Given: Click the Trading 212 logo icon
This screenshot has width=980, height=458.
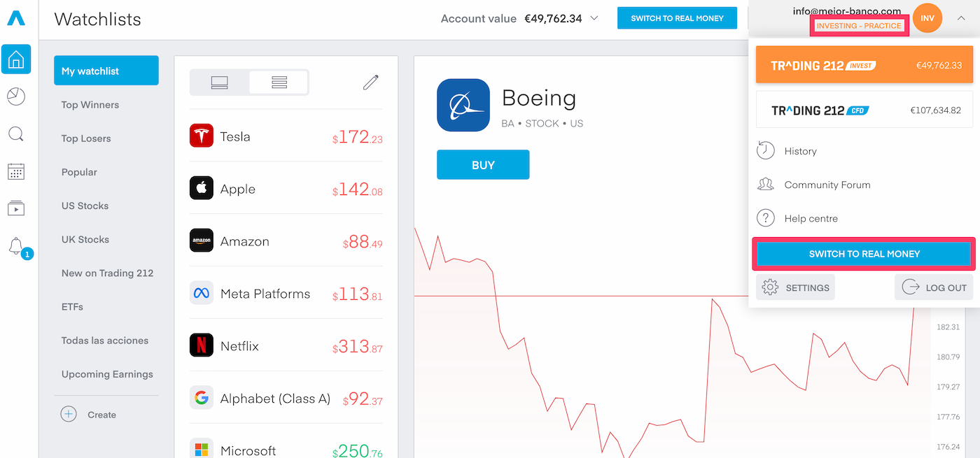Looking at the screenshot, I should pyautogui.click(x=15, y=19).
